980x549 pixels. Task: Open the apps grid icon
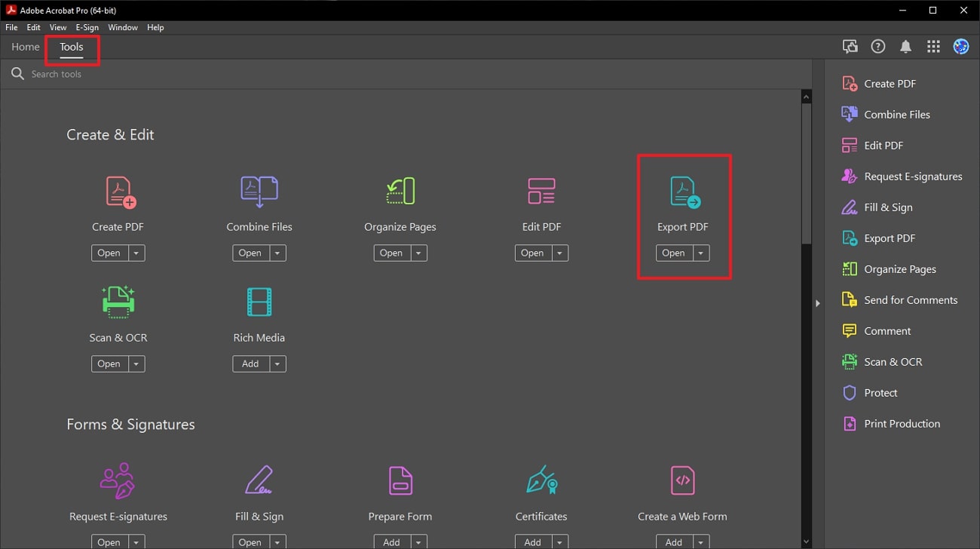[x=933, y=47]
